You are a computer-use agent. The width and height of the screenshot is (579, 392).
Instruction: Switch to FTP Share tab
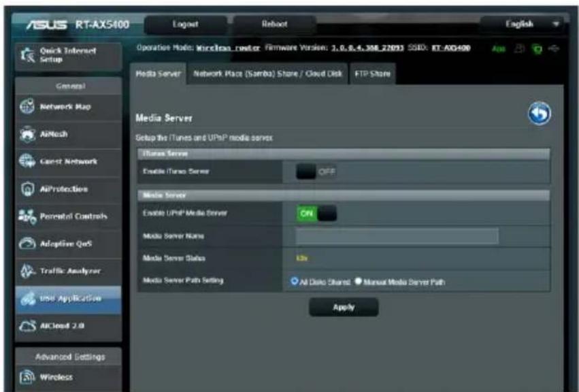point(372,73)
